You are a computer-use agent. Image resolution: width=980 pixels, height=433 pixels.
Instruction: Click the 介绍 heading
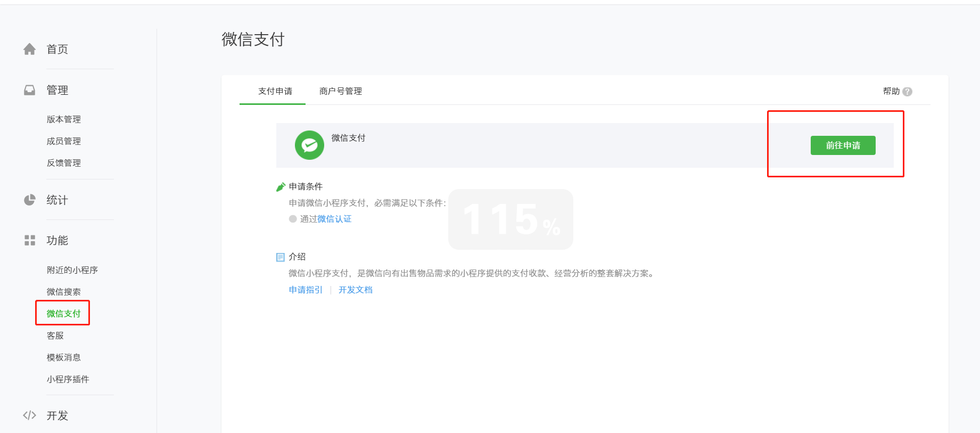pyautogui.click(x=297, y=257)
